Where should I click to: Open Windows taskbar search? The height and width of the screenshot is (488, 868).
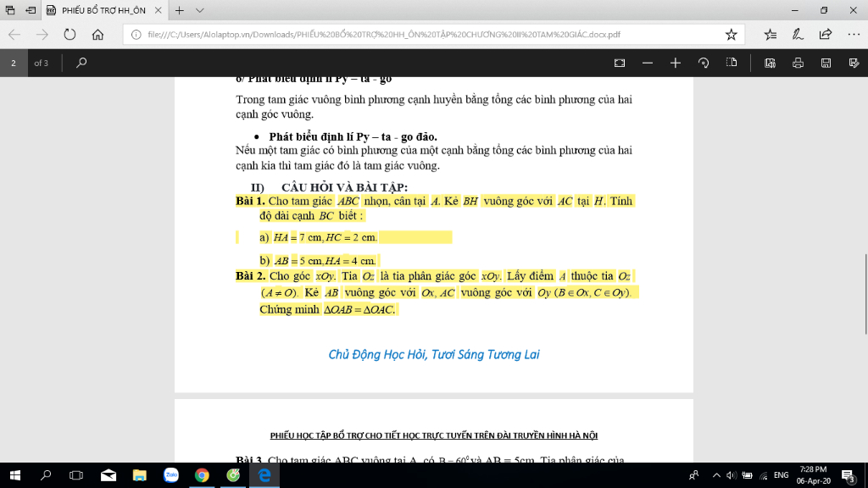46,475
